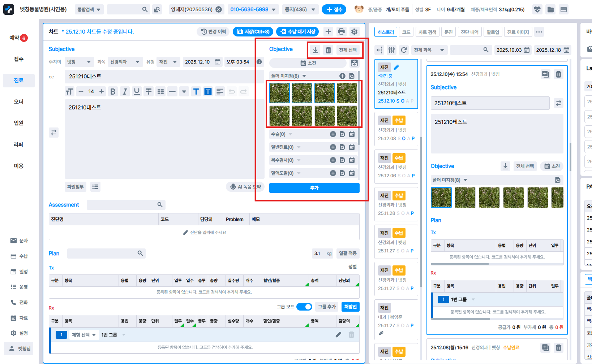Open the 주치의 dropdown showing 벳칭
592x364 pixels.
pyautogui.click(x=79, y=62)
